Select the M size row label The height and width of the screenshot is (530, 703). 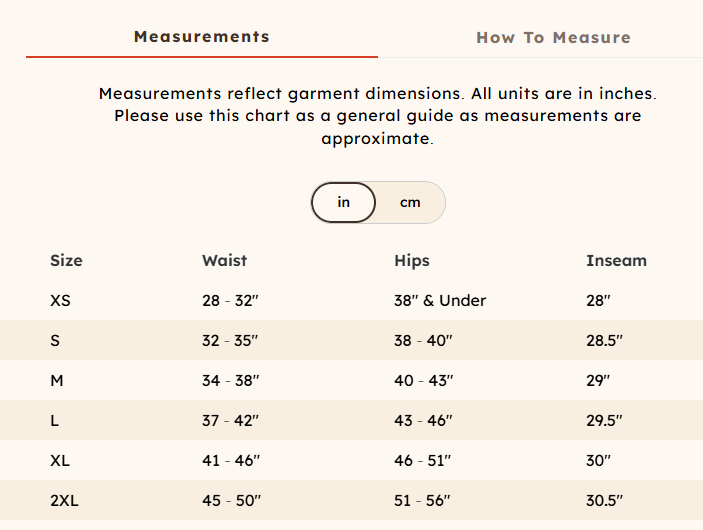pyautogui.click(x=57, y=380)
